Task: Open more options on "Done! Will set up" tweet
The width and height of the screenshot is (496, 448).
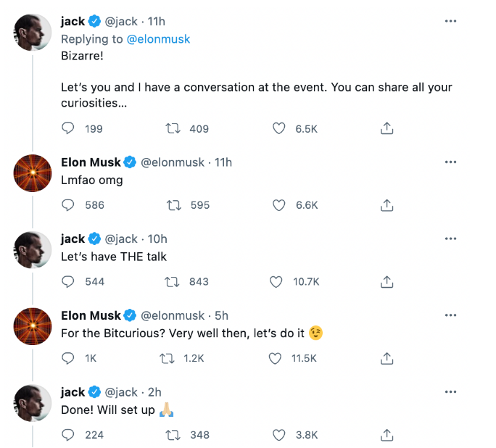Action: coord(450,392)
